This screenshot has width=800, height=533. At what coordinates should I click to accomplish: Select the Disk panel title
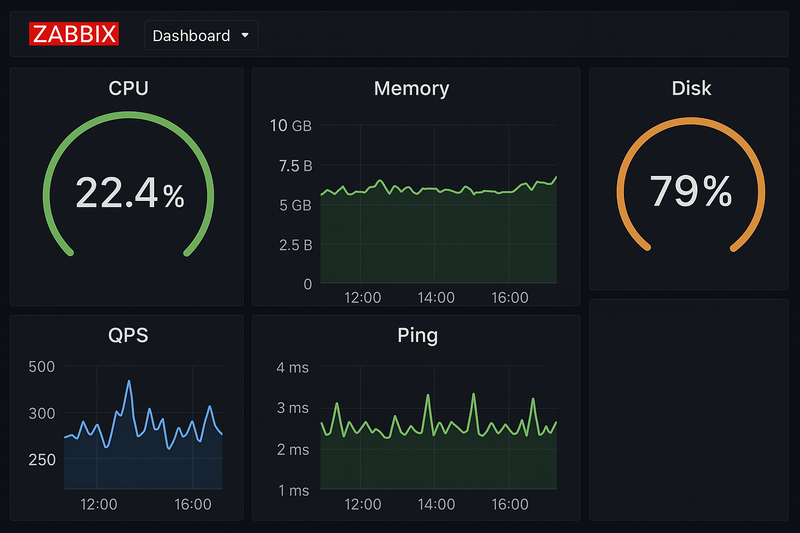point(691,88)
